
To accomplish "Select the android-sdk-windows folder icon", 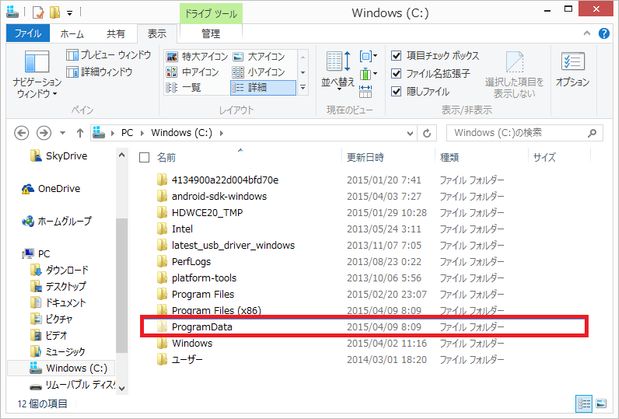I will [x=162, y=196].
